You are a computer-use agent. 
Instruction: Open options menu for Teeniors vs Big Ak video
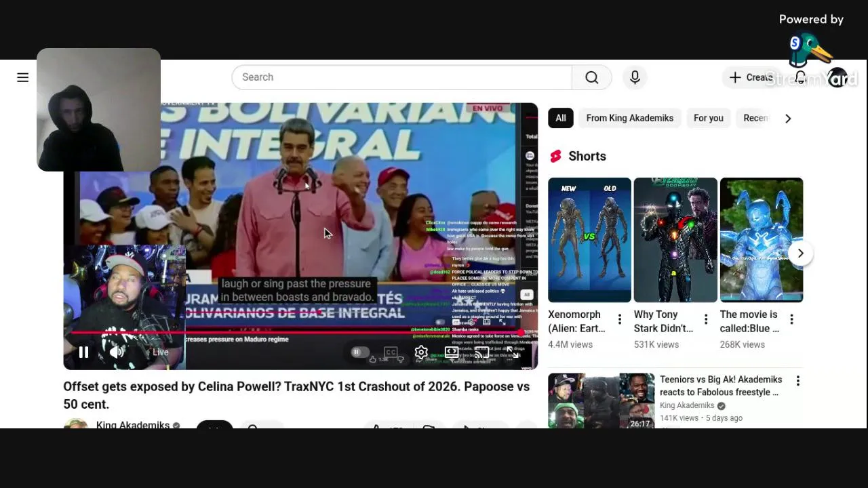tap(797, 381)
